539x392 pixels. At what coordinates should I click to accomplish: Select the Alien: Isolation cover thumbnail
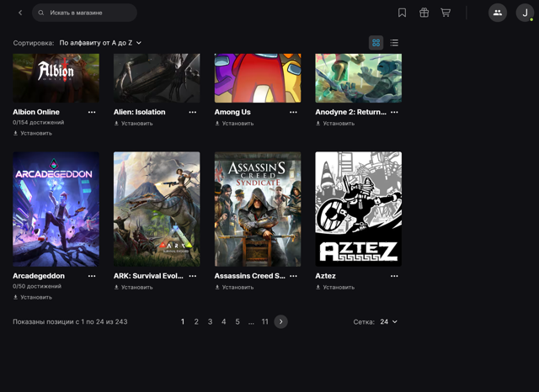pyautogui.click(x=157, y=78)
